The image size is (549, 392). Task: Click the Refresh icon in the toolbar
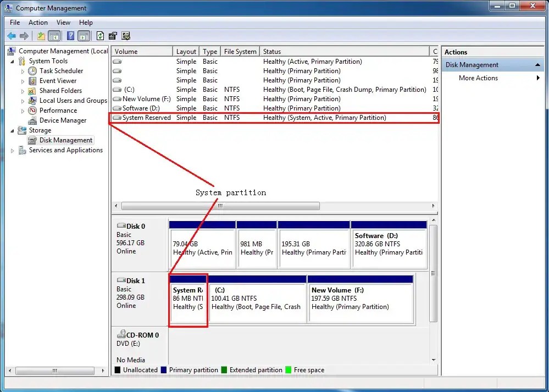pos(100,36)
